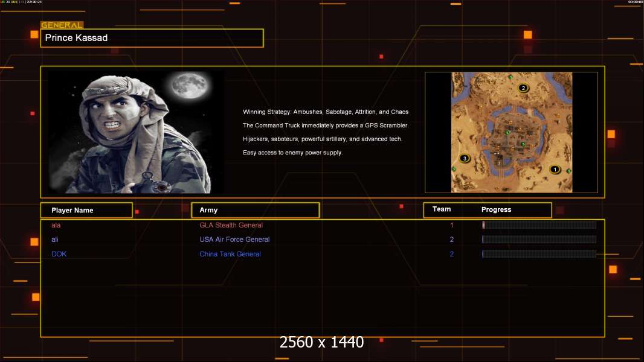Click the Command Truck GPS Scrambler line

point(325,125)
